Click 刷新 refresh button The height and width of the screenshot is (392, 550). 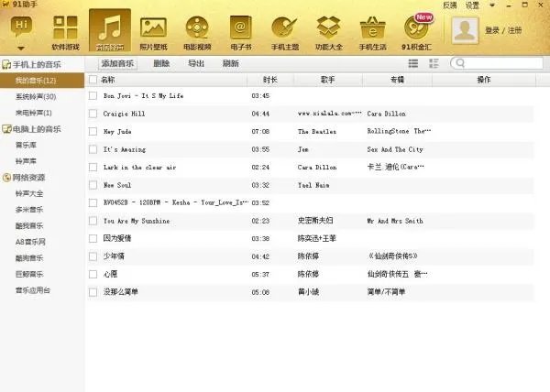tap(230, 63)
